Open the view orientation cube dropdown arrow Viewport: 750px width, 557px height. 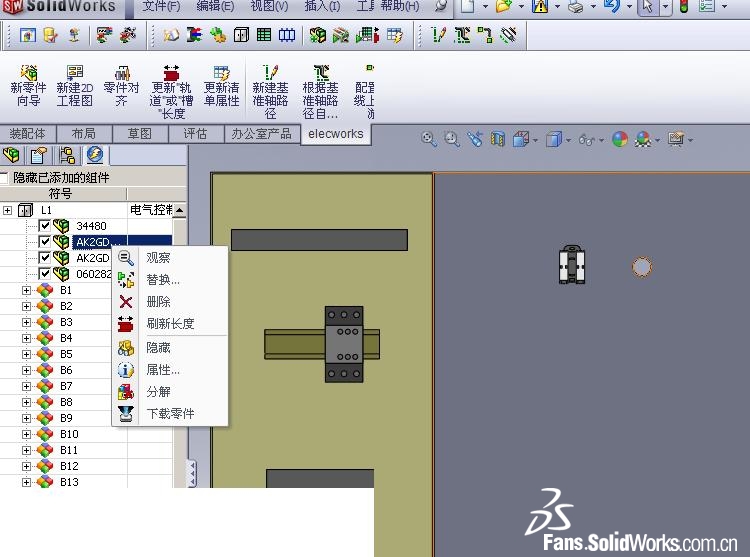[x=535, y=140]
